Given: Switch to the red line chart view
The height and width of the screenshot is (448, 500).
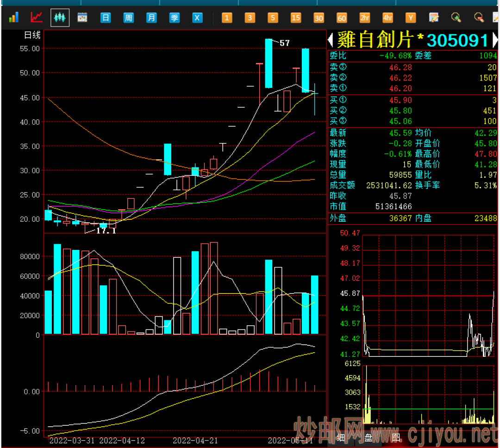Looking at the screenshot, I should coord(37,18).
